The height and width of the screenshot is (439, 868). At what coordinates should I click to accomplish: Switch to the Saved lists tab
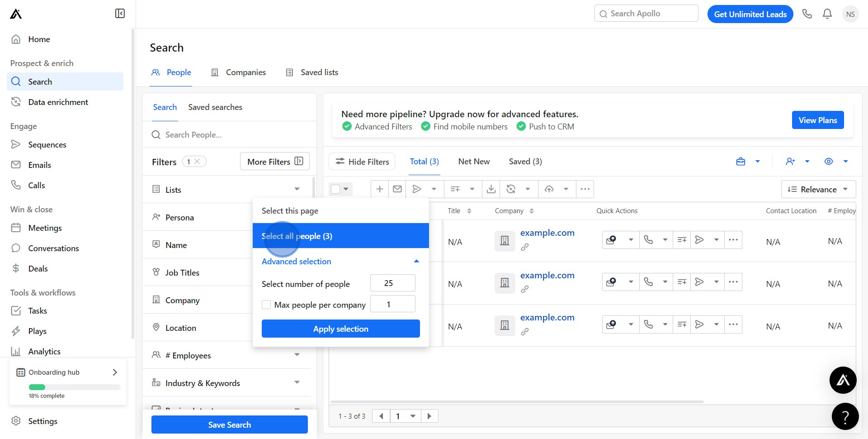coord(312,72)
